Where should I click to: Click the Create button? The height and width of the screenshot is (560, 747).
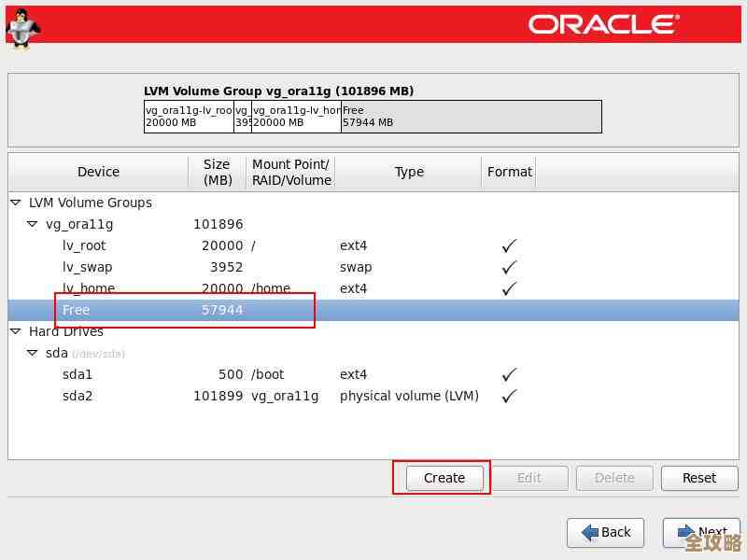[443, 478]
